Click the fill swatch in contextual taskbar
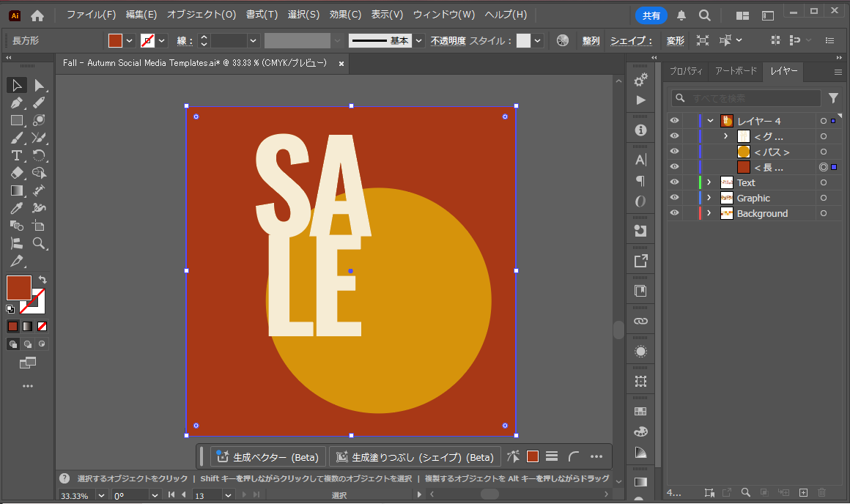Viewport: 850px width, 504px height. (533, 456)
